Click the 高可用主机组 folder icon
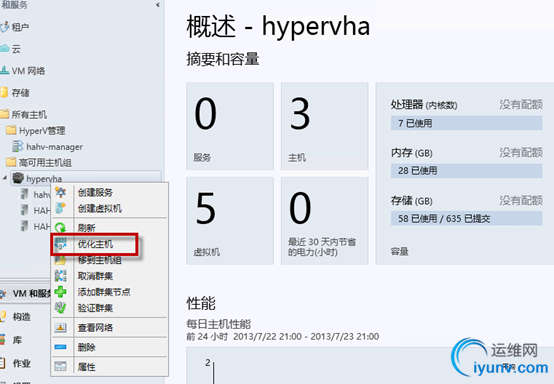This screenshot has height=384, width=554. point(11,162)
